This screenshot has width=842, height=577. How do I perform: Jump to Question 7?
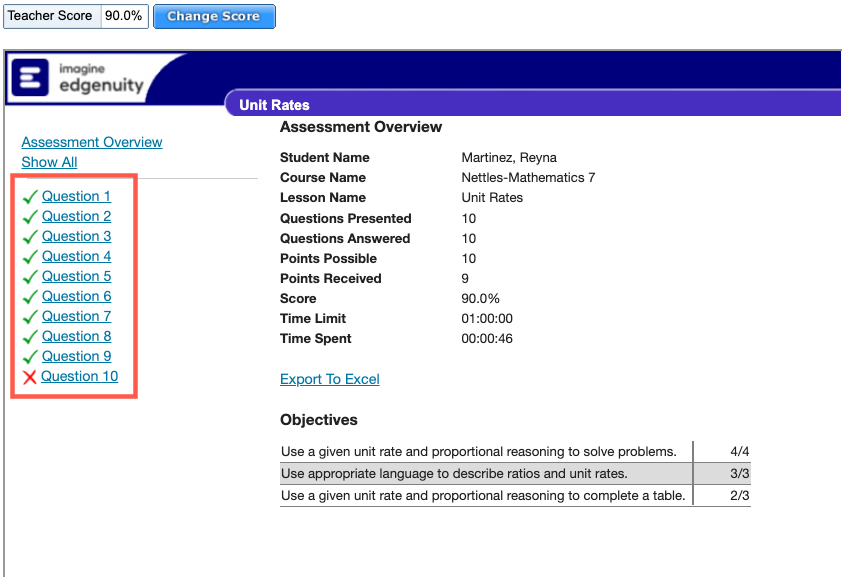tap(76, 316)
